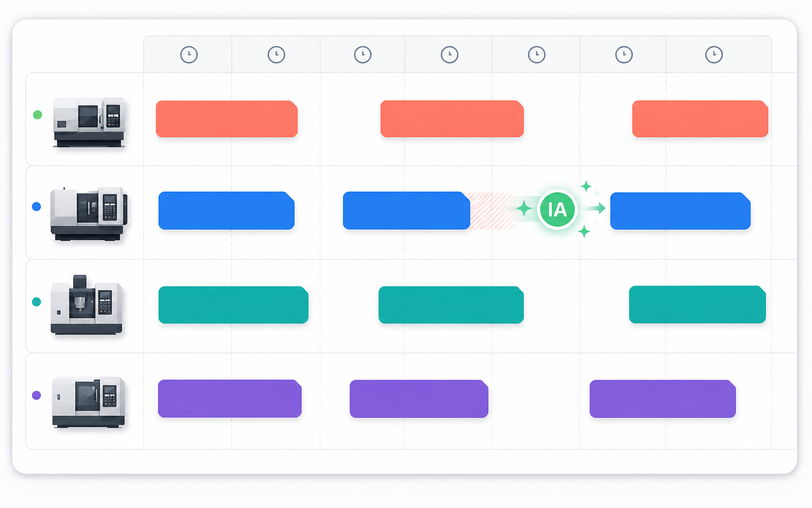Click the teal status dot of third machine

36,302
